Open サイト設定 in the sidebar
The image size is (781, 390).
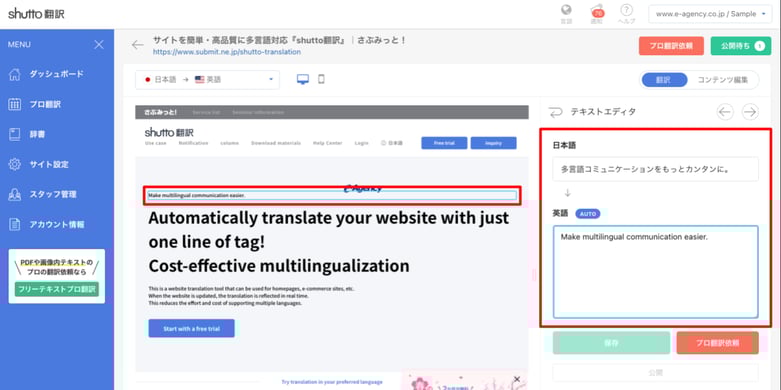[49, 164]
